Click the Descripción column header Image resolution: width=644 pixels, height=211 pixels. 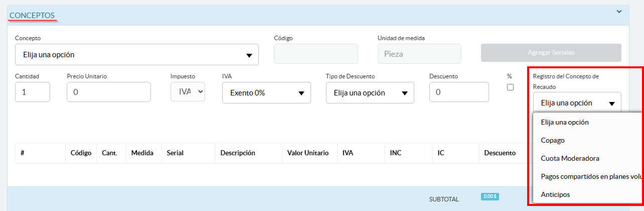click(x=238, y=153)
